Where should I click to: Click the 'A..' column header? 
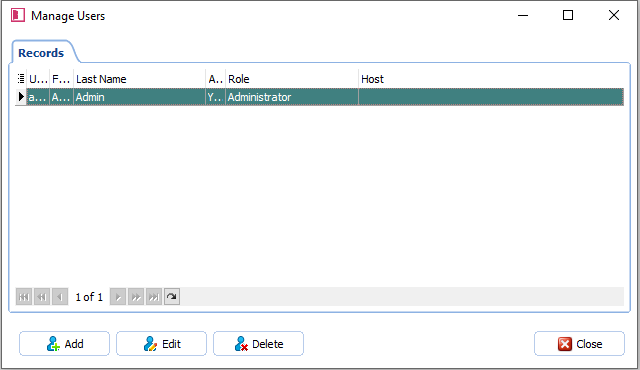click(x=216, y=79)
